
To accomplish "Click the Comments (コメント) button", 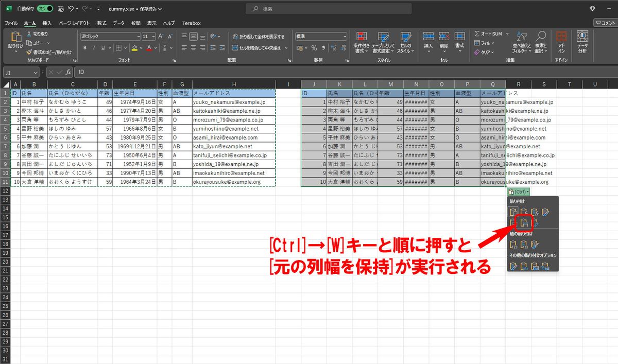I will (x=605, y=23).
